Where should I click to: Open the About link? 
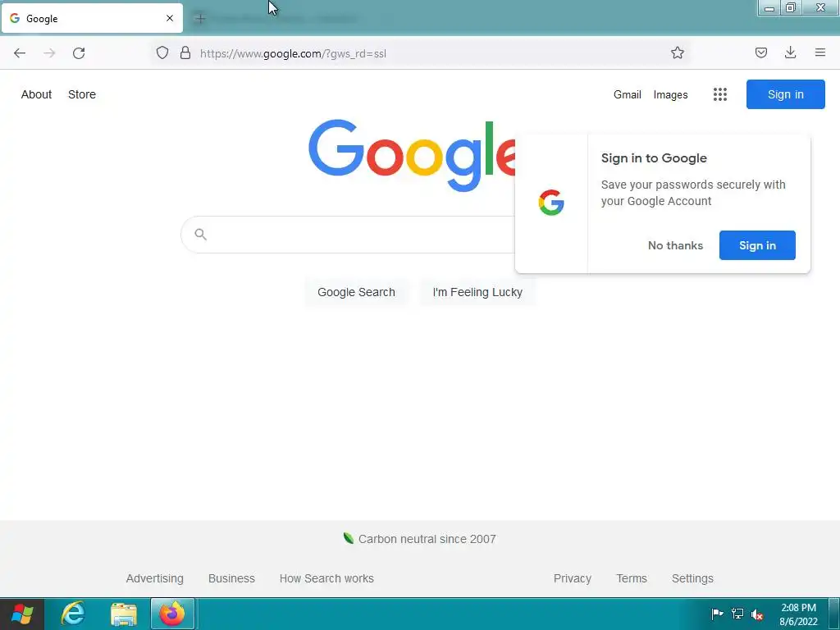click(36, 94)
